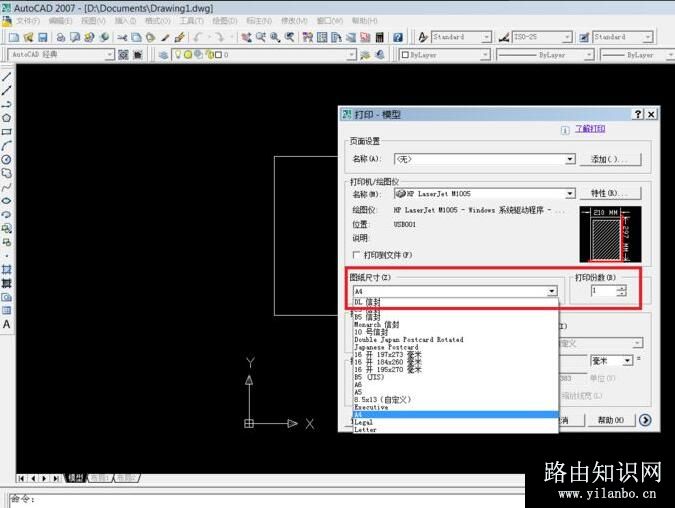The height and width of the screenshot is (508, 675).
Task: Toggle layer 0 lightbulb on/off
Action: point(177,55)
